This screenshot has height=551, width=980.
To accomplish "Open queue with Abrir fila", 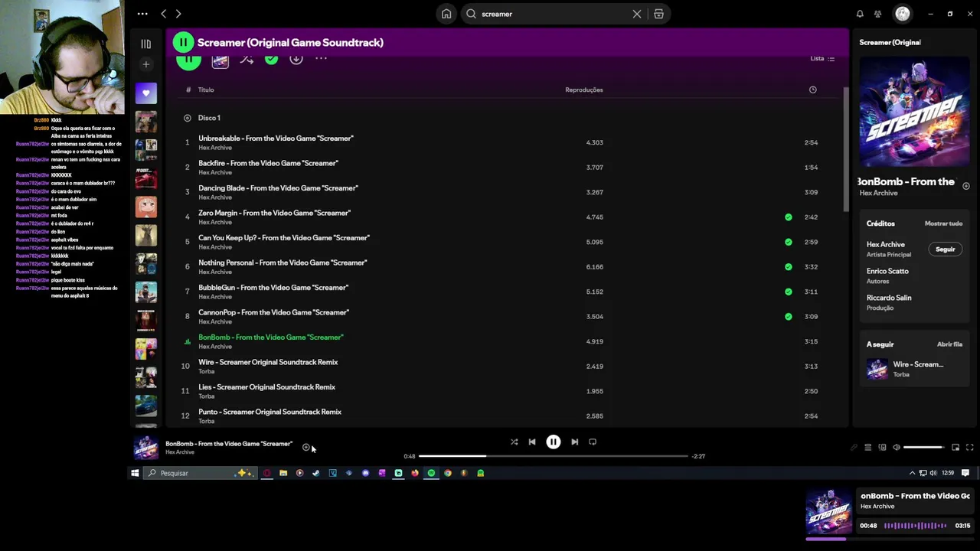I will tap(949, 344).
